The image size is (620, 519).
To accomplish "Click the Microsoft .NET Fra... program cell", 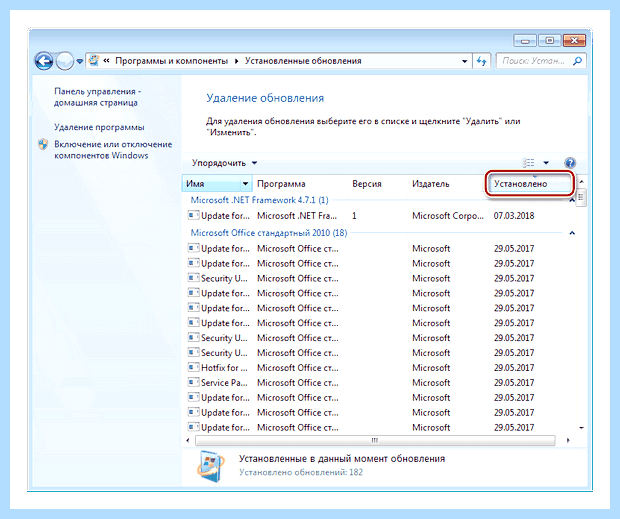I will pyautogui.click(x=297, y=216).
